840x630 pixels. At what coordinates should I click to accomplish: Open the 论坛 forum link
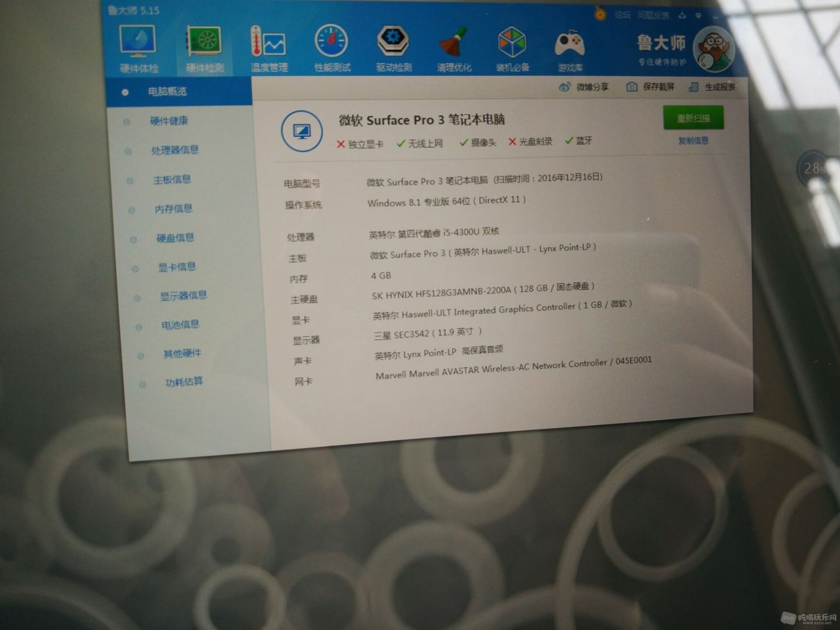point(623,15)
